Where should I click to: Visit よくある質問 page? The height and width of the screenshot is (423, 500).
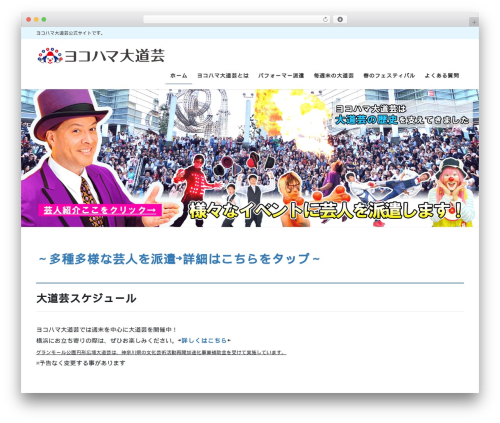pos(442,76)
